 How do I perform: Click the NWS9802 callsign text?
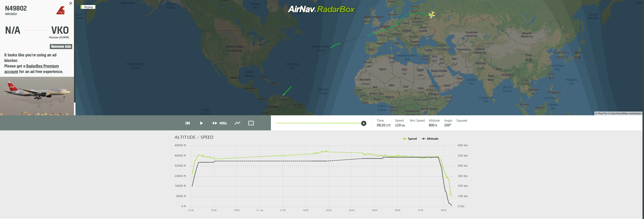pyautogui.click(x=11, y=14)
